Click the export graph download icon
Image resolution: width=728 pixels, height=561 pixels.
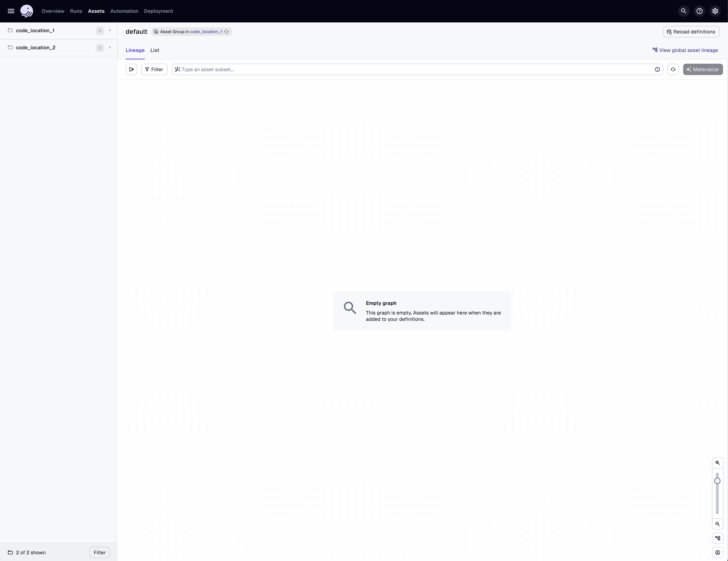click(x=717, y=552)
